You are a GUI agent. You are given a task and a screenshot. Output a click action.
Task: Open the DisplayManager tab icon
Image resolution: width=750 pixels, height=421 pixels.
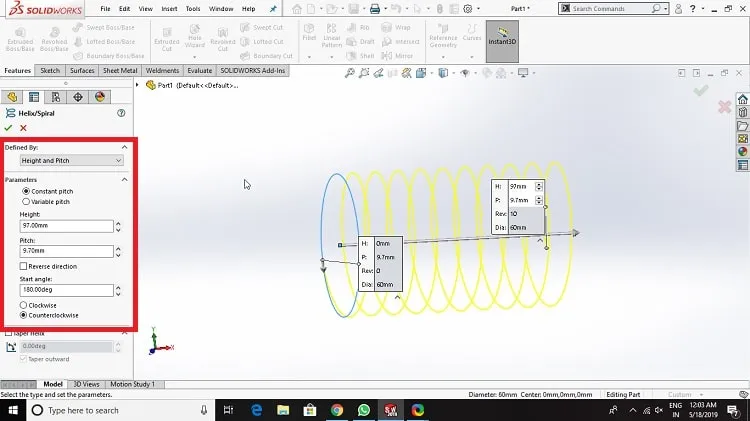point(100,97)
